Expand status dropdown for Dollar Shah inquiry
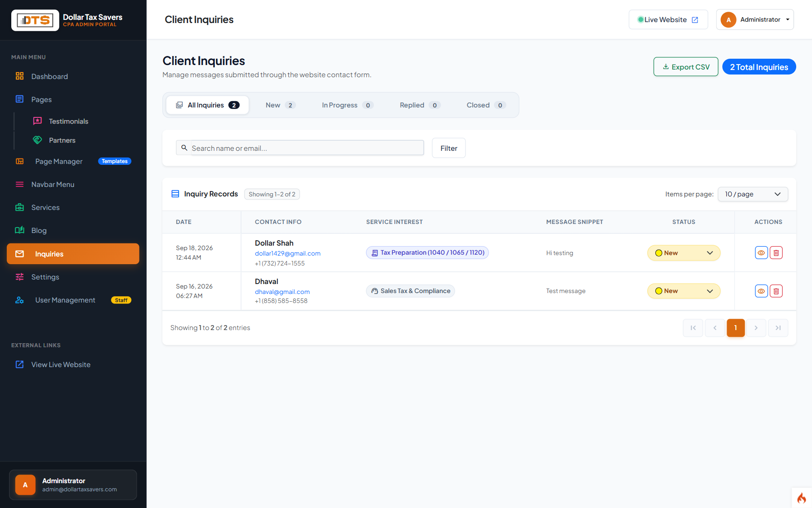The width and height of the screenshot is (812, 508). pos(683,253)
